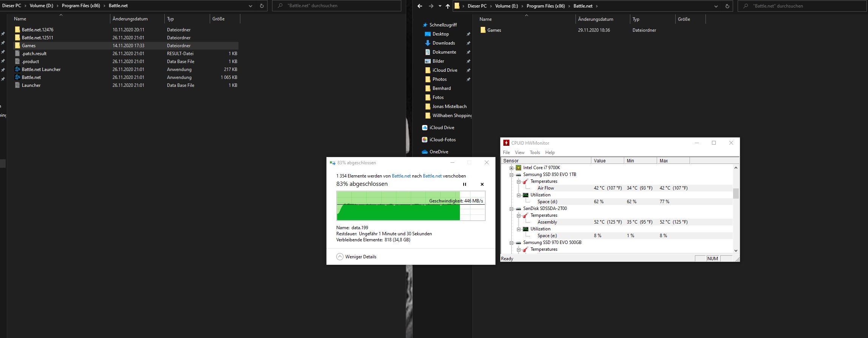The height and width of the screenshot is (338, 868).
Task: Select Games folder icon in D: window
Action: (17, 45)
